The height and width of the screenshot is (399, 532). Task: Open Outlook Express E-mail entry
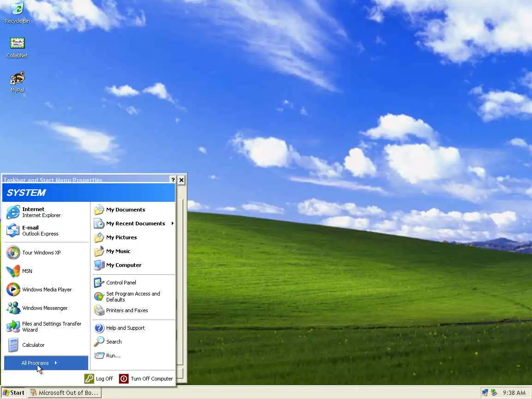[x=46, y=230]
